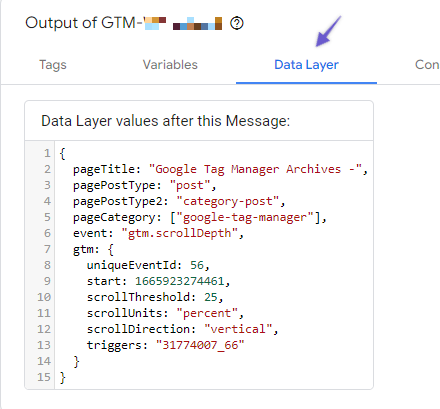
Task: Click the start timestamp 1665923274461
Action: tap(180, 281)
